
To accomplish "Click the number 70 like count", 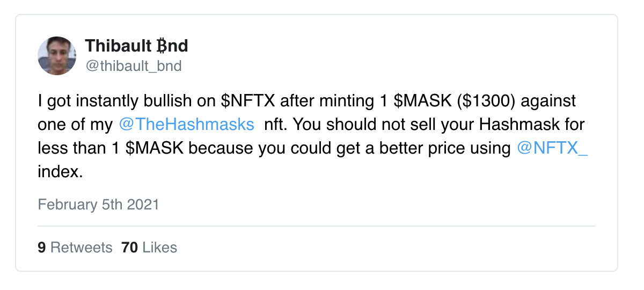I will (130, 247).
